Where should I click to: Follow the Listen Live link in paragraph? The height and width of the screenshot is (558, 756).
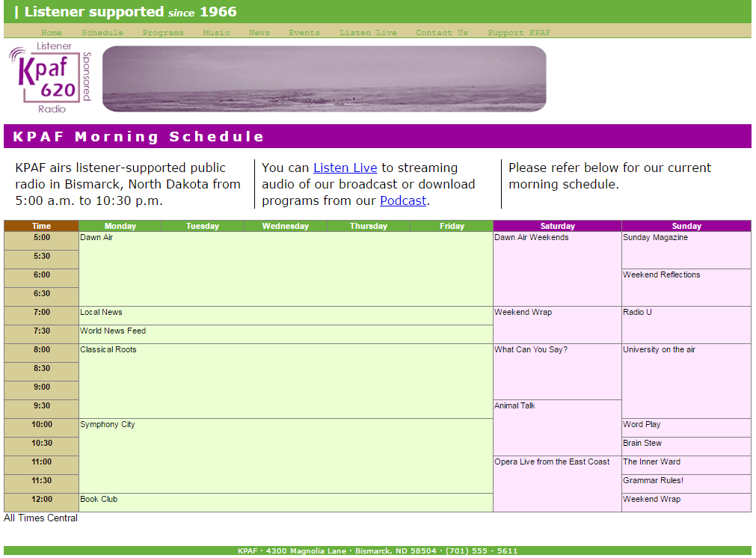point(345,168)
